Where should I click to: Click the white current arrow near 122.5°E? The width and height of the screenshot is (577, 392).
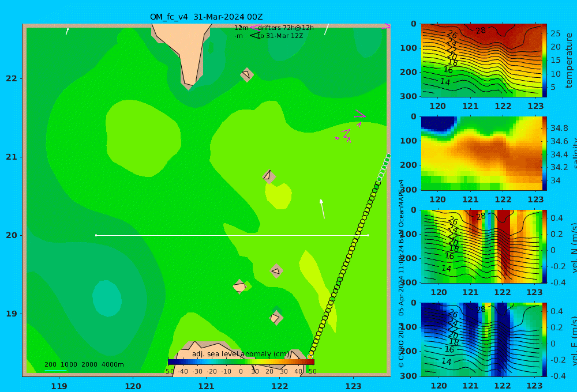tap(323, 209)
